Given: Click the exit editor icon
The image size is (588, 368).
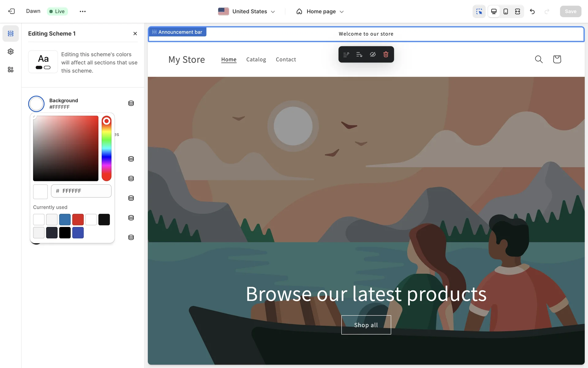Looking at the screenshot, I should pos(11,11).
